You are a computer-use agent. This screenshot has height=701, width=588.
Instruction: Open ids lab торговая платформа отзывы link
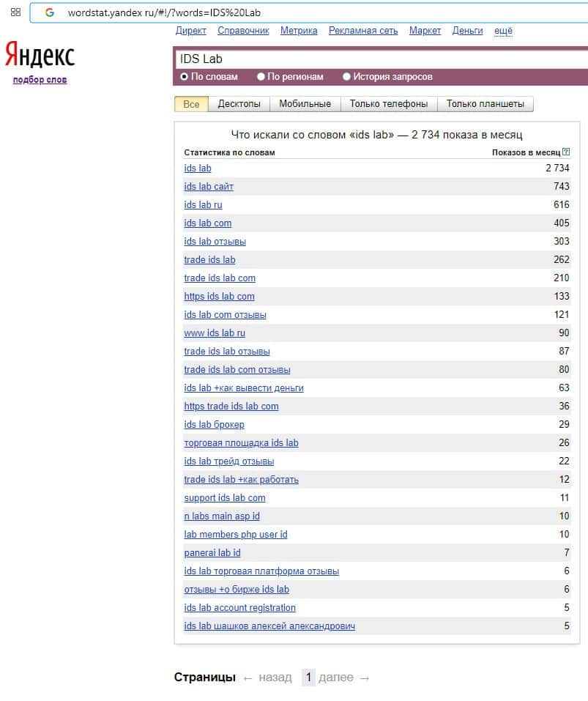coord(261,571)
